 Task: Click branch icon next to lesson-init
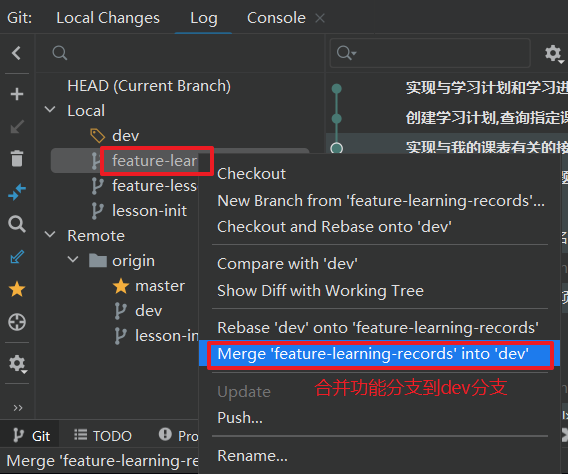pyautogui.click(x=97, y=211)
